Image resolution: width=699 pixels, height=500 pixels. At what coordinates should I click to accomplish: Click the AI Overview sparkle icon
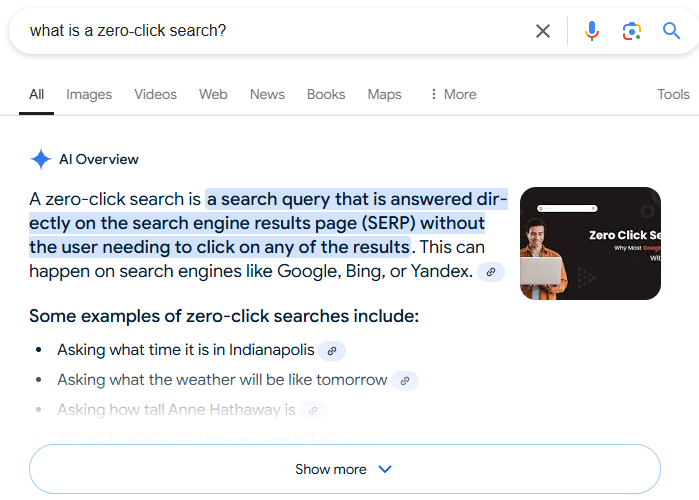coord(41,159)
